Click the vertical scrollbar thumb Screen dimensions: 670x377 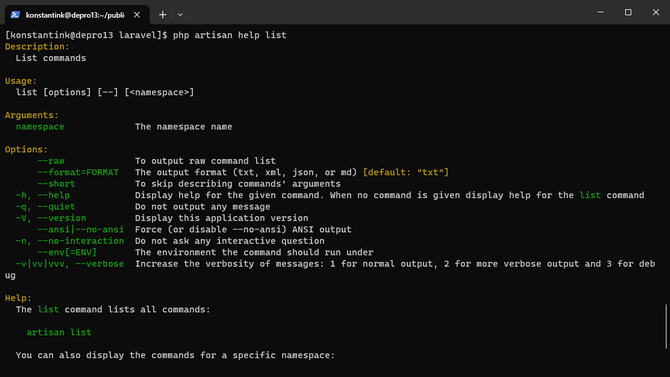click(666, 327)
